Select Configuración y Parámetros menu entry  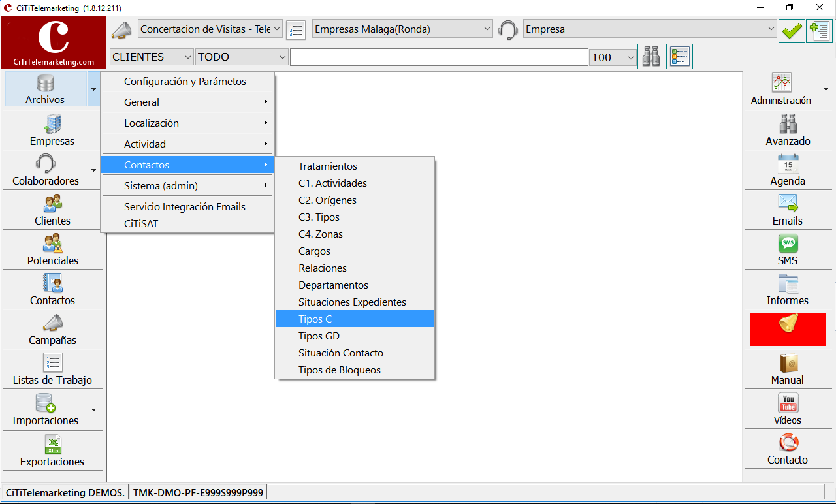click(187, 82)
